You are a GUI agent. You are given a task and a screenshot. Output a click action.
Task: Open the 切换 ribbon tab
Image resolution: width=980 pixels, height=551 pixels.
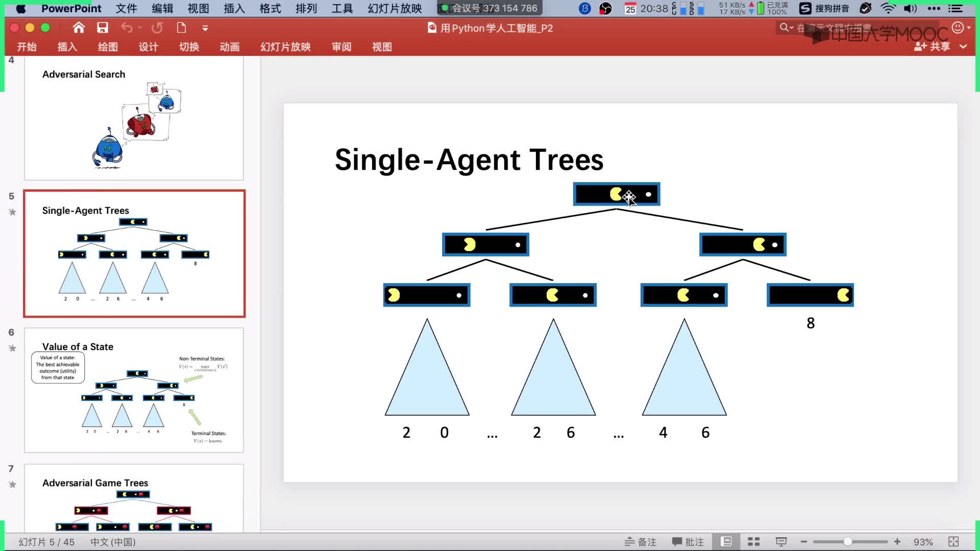[189, 47]
